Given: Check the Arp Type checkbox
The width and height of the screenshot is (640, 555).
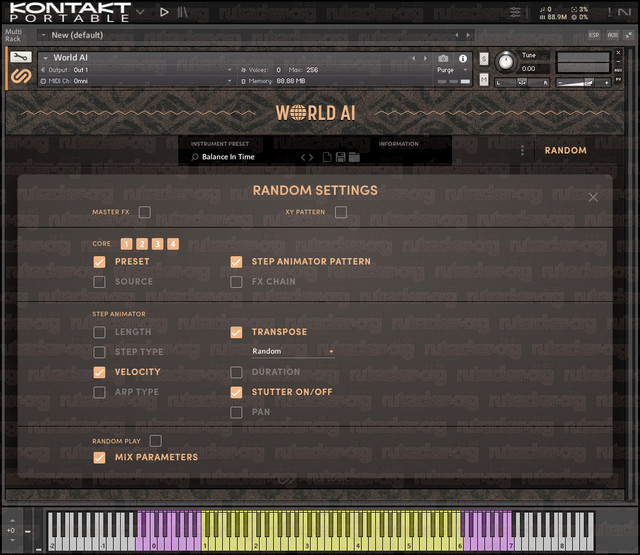Looking at the screenshot, I should pyautogui.click(x=99, y=392).
